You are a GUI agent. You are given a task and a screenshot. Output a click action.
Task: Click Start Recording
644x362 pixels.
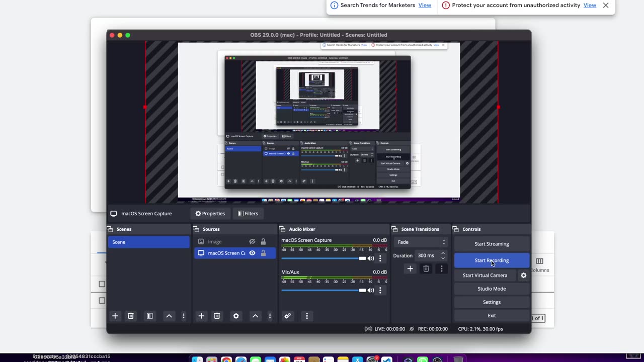point(492,260)
